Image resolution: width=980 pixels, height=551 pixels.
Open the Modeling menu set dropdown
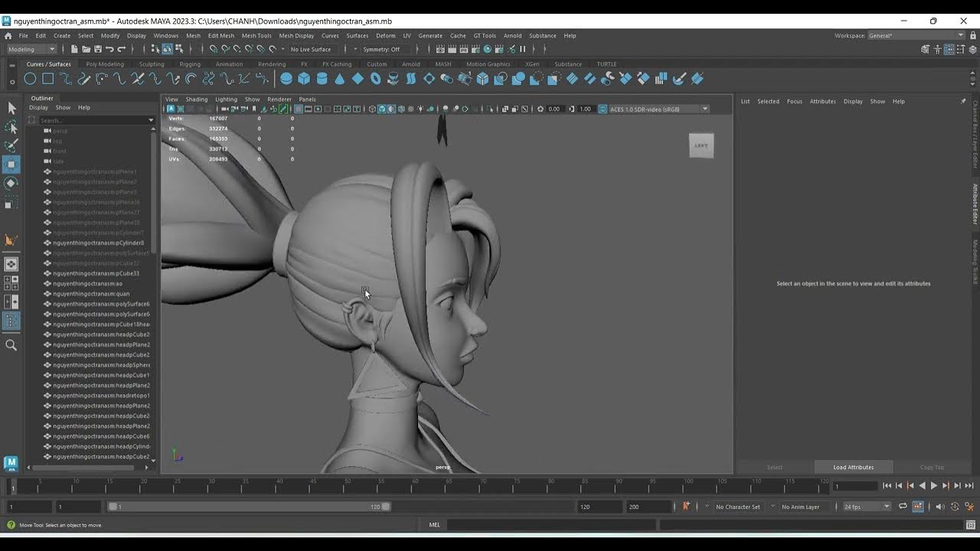[31, 50]
